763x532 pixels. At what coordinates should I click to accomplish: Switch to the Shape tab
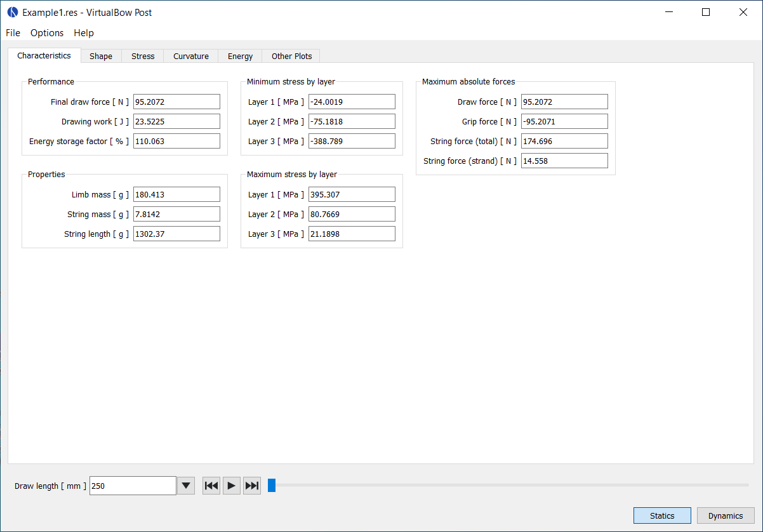click(x=101, y=56)
